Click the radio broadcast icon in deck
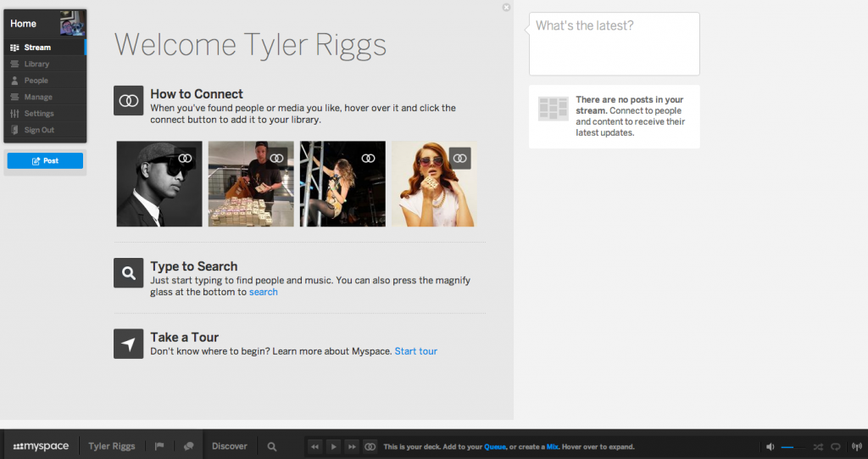The image size is (868, 459). 856,447
